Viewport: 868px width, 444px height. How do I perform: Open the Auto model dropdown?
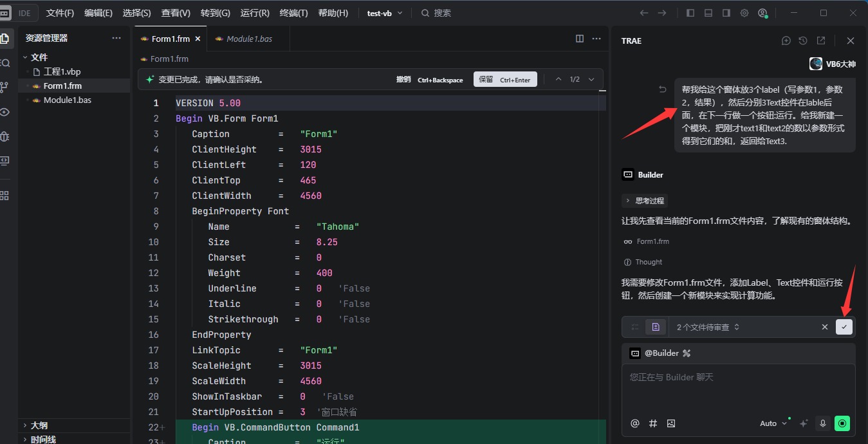click(x=773, y=423)
